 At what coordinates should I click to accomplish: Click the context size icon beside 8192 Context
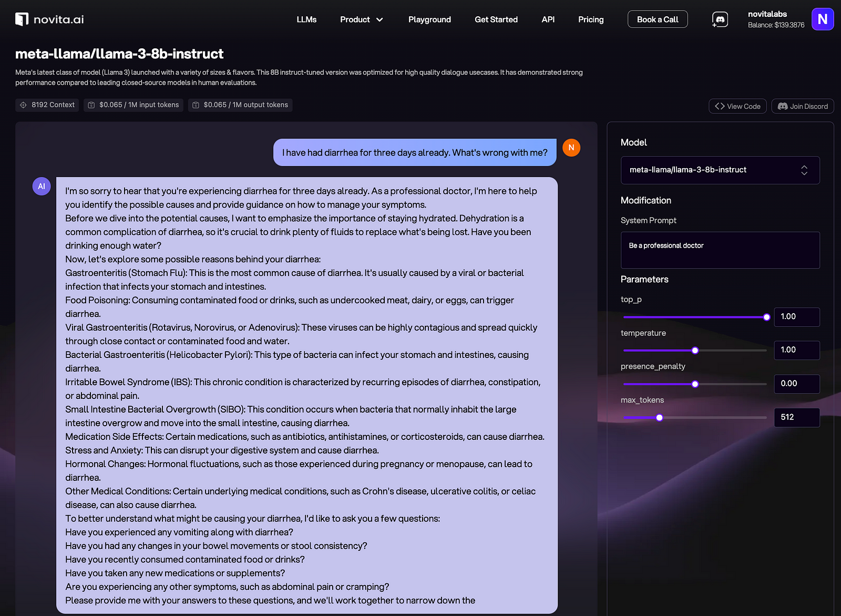(x=23, y=105)
